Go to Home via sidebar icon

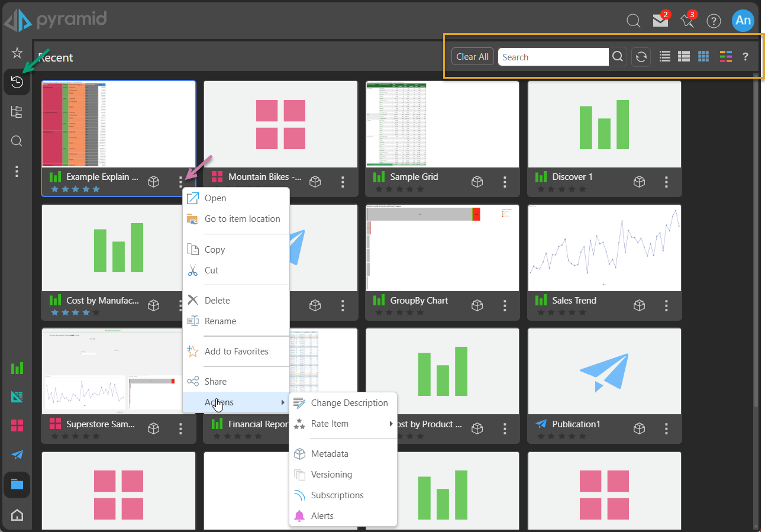click(x=17, y=515)
